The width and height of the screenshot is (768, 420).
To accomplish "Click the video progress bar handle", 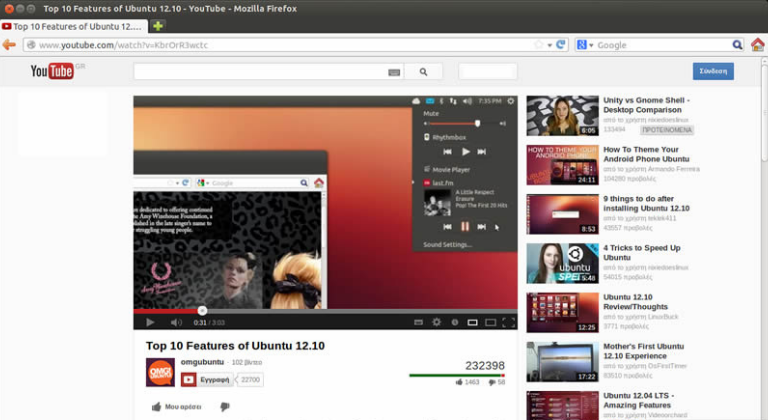I will point(202,310).
